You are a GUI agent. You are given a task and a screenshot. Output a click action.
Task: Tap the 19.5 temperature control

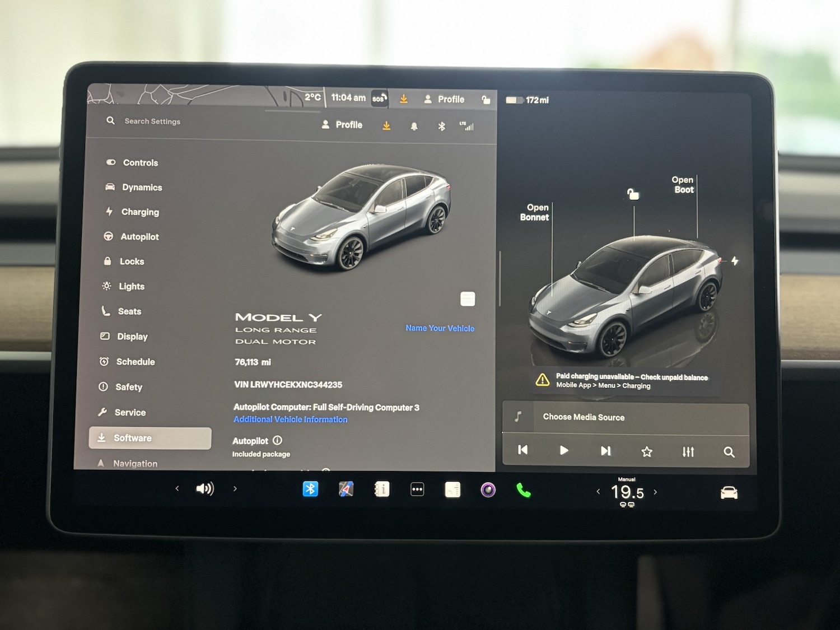[x=627, y=492]
